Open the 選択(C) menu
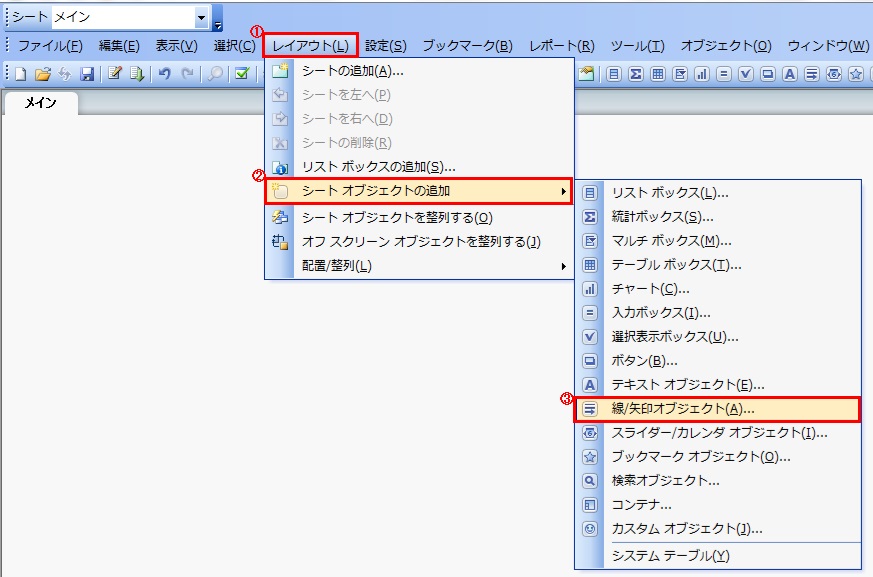 coord(234,46)
